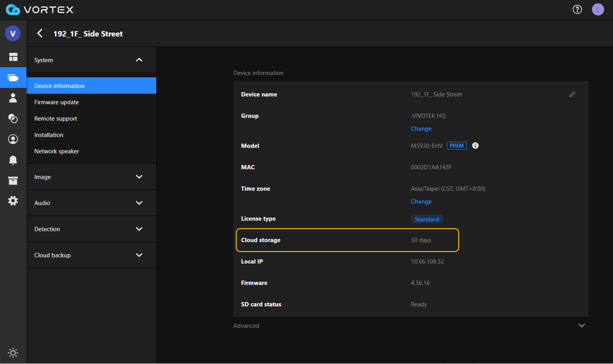Image resolution: width=613 pixels, height=364 pixels.
Task: Change the .VIVOTEK HQ group
Action: coord(421,128)
